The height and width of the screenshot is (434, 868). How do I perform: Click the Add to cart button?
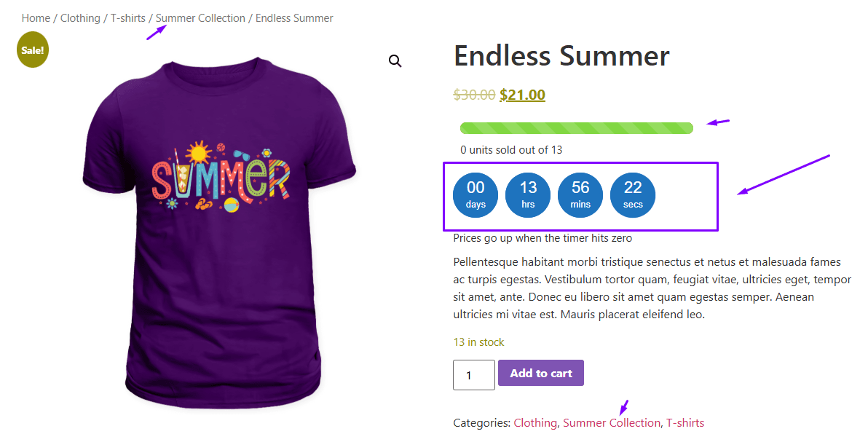point(540,373)
